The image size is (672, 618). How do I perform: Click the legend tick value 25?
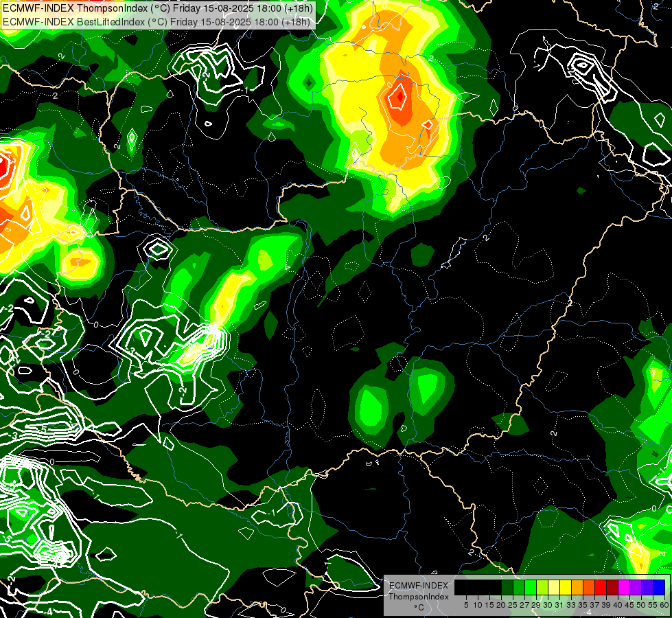coord(513,605)
